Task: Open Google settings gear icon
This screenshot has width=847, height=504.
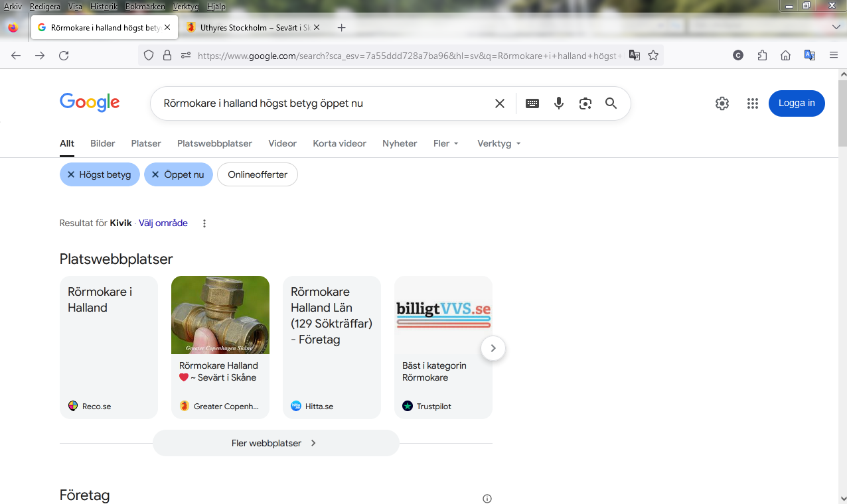Action: pos(722,103)
